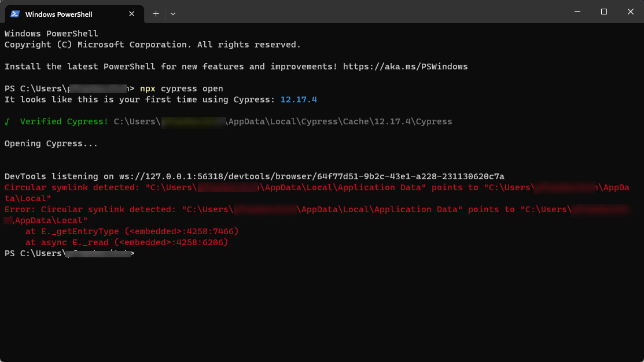Viewport: 644px width, 362px height.
Task: Minimize the terminal window
Action: pos(577,12)
